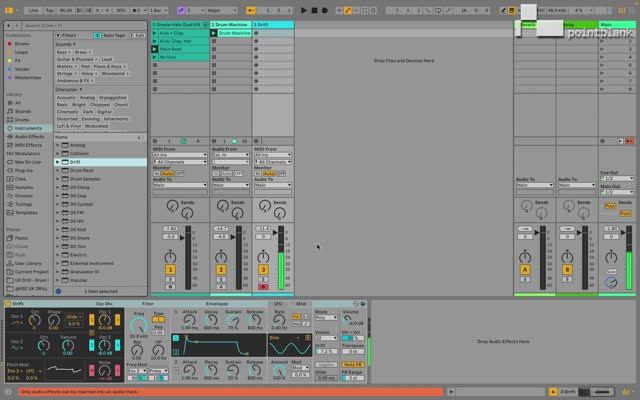Expand the Drum Rack instrument folder
The height and width of the screenshot is (400, 640).
[58, 170]
